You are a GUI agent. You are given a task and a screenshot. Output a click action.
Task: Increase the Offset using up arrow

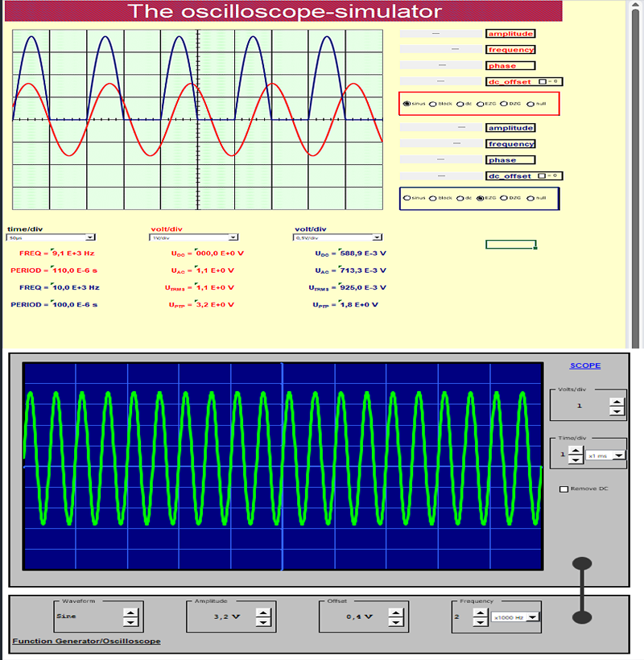pos(395,613)
